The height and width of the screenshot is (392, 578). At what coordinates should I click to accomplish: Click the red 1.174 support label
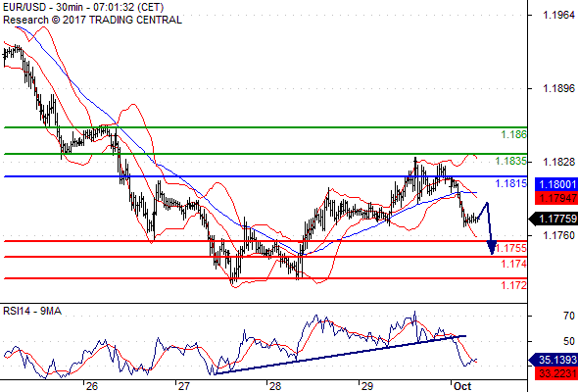[514, 264]
